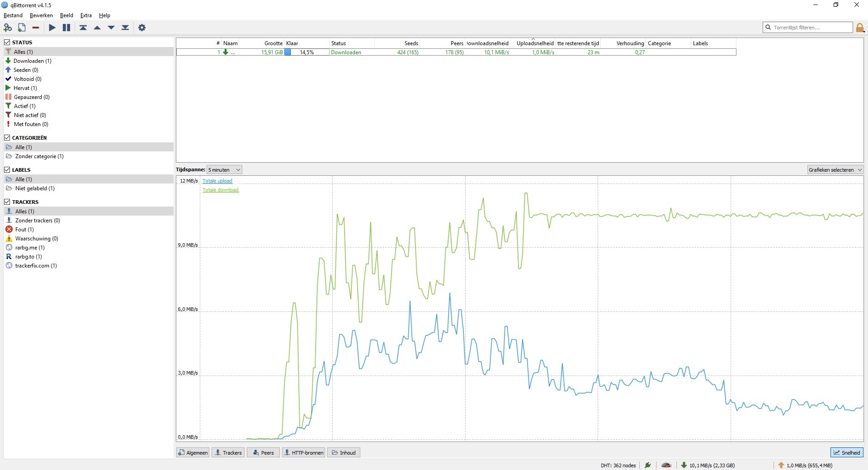This screenshot has width=868, height=470.
Task: Click the Totale download legend link
Action: (x=220, y=190)
